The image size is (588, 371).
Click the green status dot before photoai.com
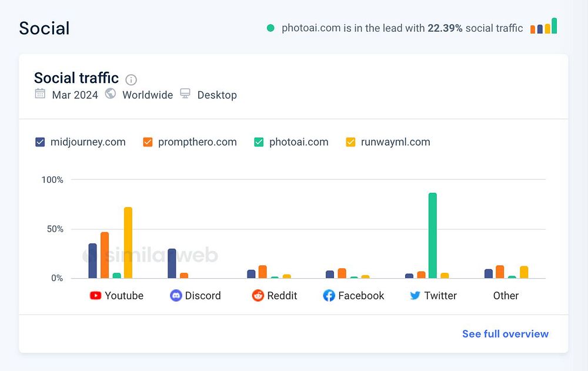pyautogui.click(x=270, y=28)
